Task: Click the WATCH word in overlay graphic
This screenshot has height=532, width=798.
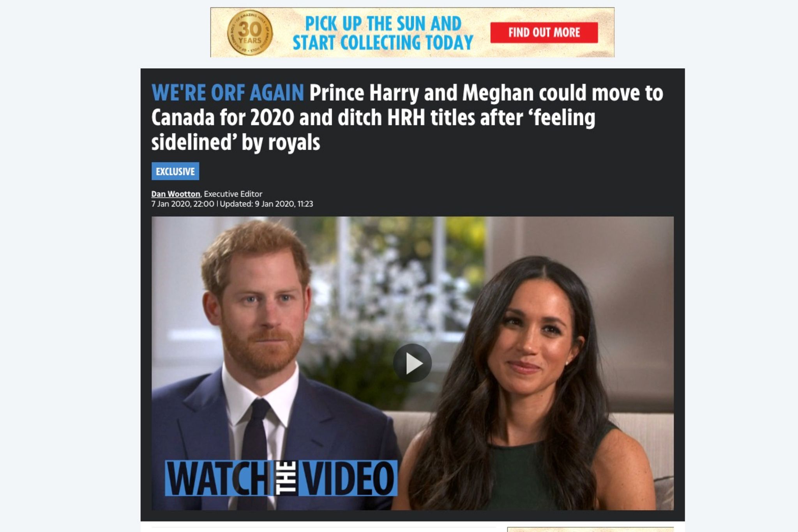Action: coord(219,478)
